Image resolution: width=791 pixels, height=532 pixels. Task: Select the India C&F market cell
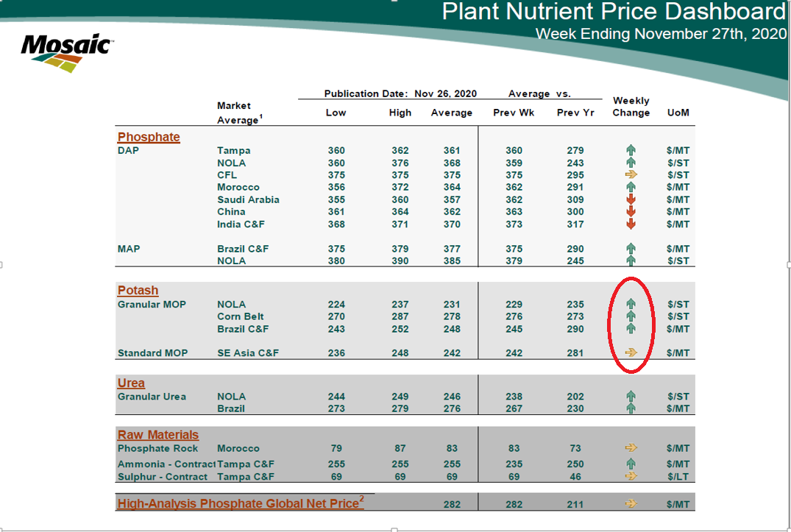[241, 224]
